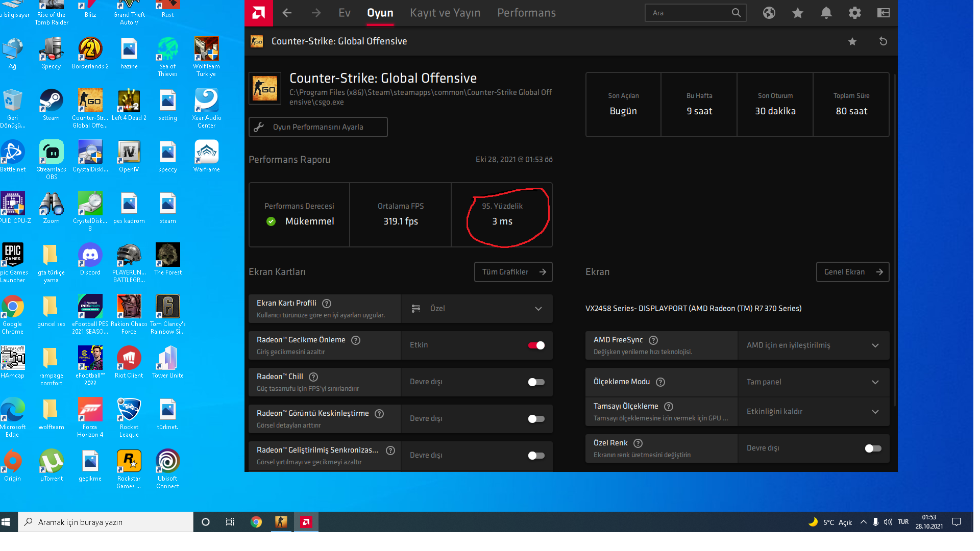Reset game profile with circular arrow icon

[x=883, y=41]
